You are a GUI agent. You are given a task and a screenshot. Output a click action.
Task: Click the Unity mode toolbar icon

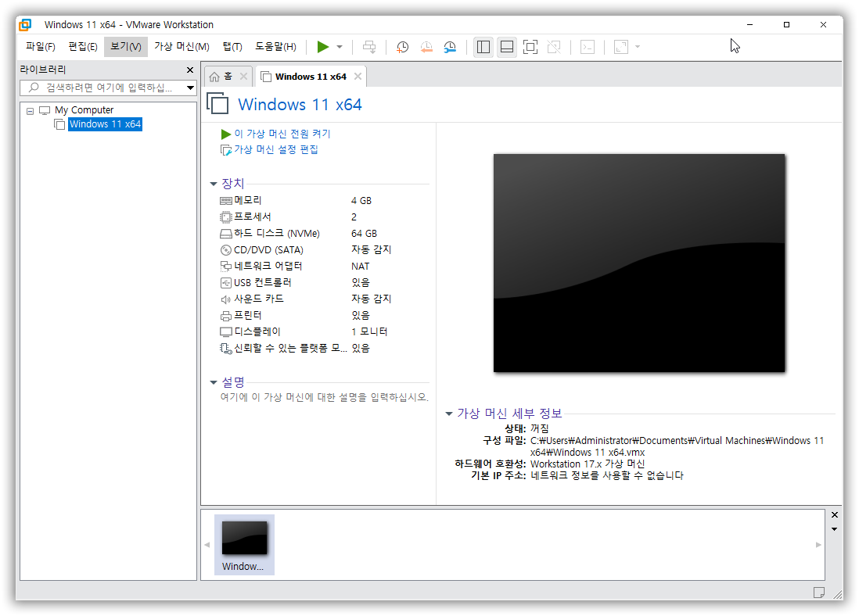point(554,47)
